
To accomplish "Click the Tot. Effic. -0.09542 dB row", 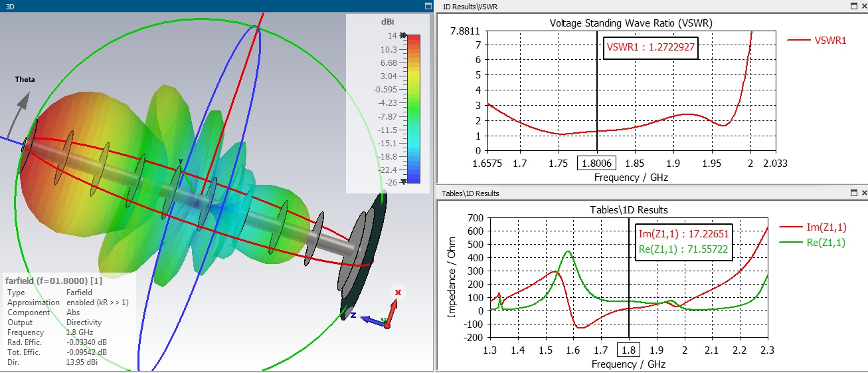I will (x=56, y=352).
